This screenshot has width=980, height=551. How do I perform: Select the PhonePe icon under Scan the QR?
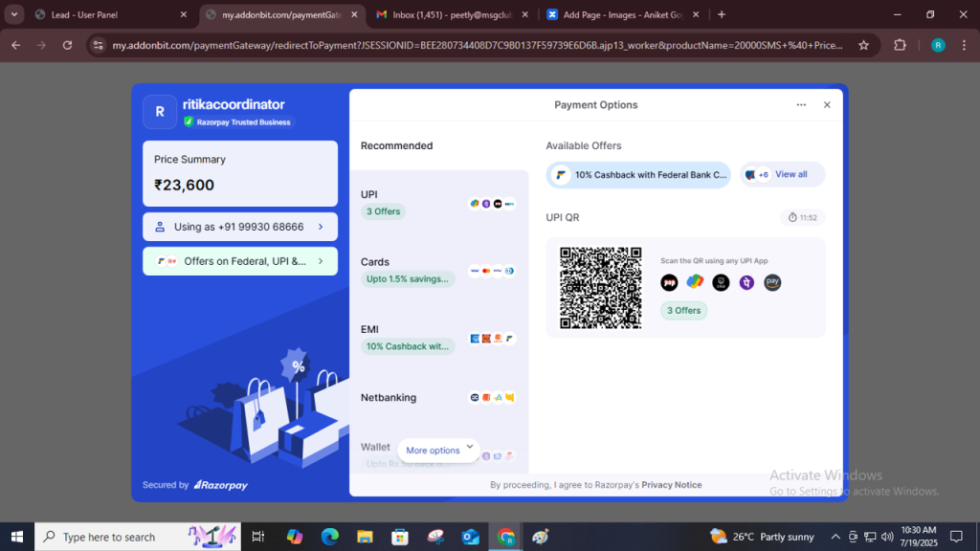(x=746, y=282)
